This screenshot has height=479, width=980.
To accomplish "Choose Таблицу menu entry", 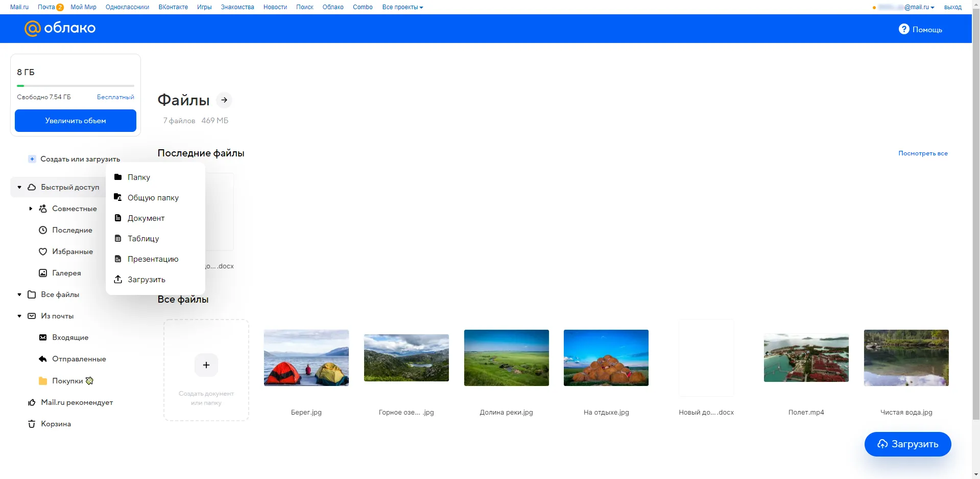I will (x=155, y=238).
